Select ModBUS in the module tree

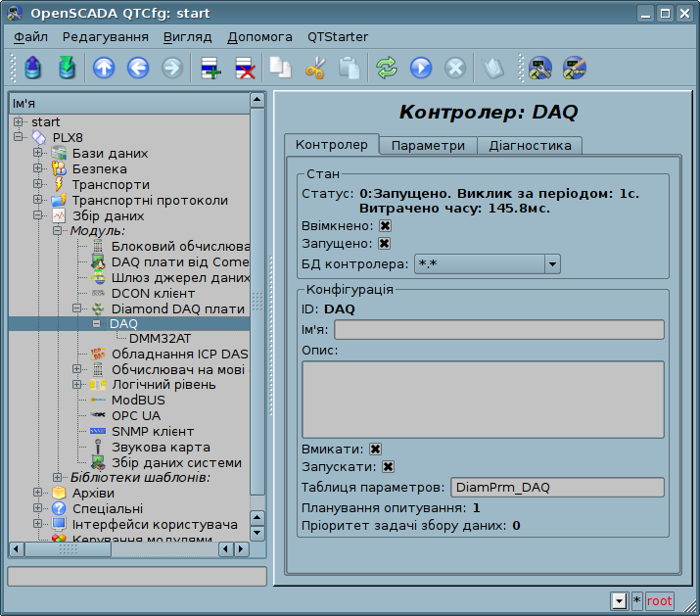[137, 400]
